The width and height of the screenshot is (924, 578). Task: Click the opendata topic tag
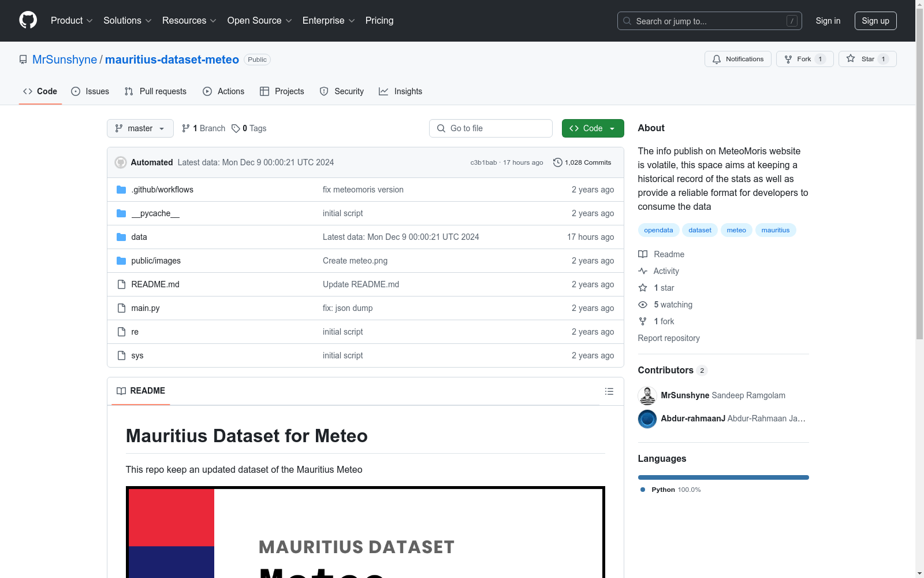tap(658, 230)
